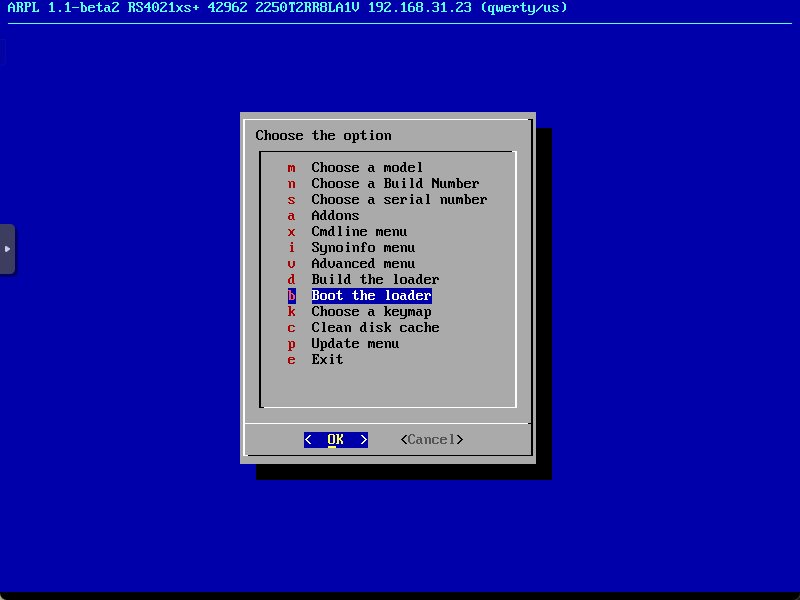Click the red 'm' hotkey letter
This screenshot has height=600, width=800.
[x=292, y=168]
